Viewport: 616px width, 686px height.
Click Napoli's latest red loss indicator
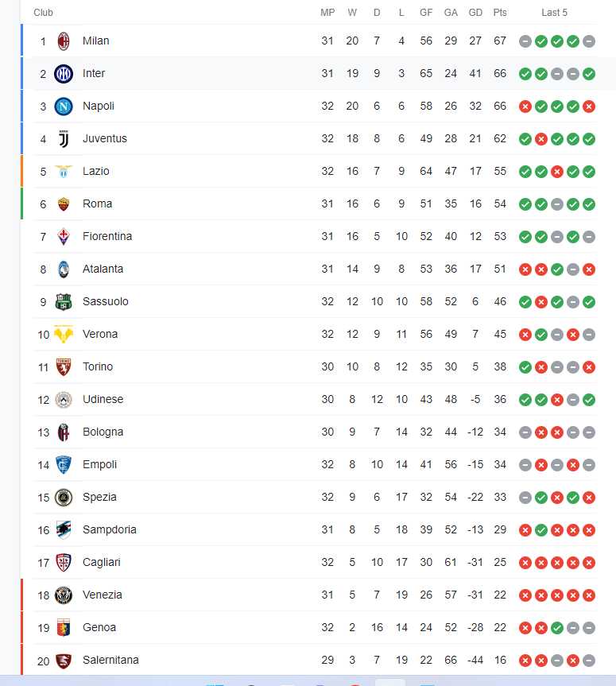(589, 107)
